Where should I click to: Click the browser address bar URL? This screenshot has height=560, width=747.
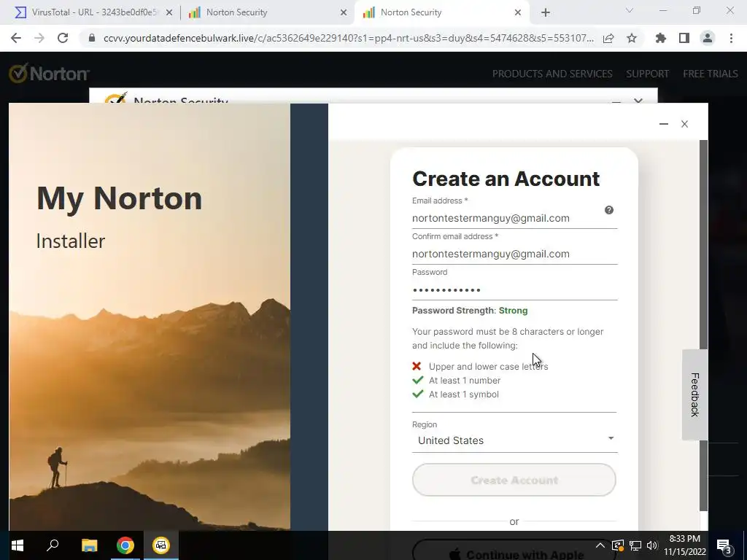(348, 38)
